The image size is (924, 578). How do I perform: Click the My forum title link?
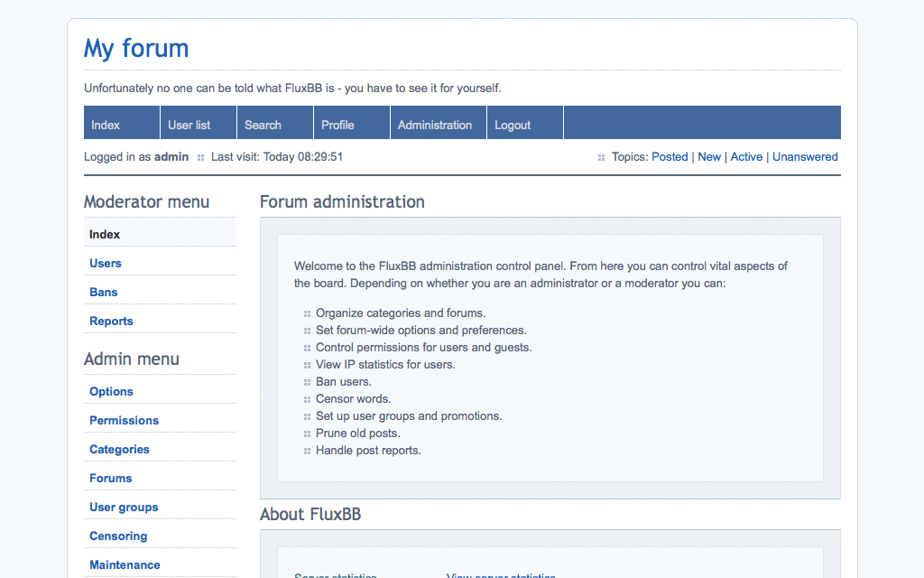pos(136,48)
